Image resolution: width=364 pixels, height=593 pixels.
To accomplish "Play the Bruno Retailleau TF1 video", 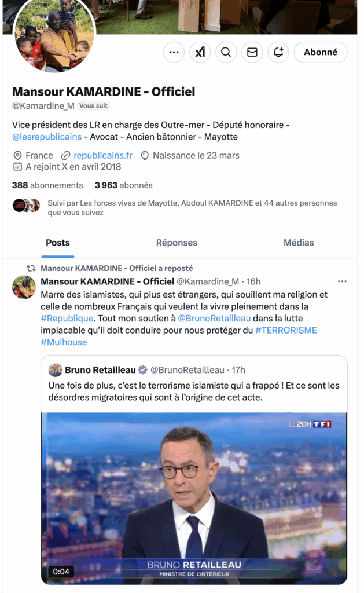I will click(x=194, y=498).
